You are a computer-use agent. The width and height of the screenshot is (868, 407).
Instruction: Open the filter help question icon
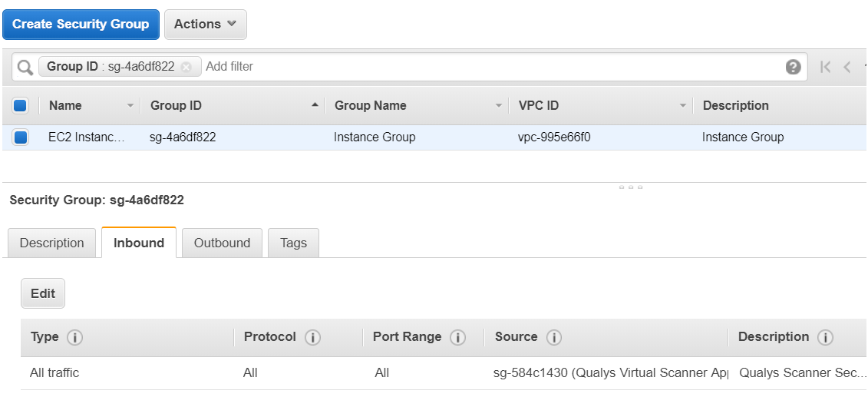pyautogui.click(x=793, y=67)
